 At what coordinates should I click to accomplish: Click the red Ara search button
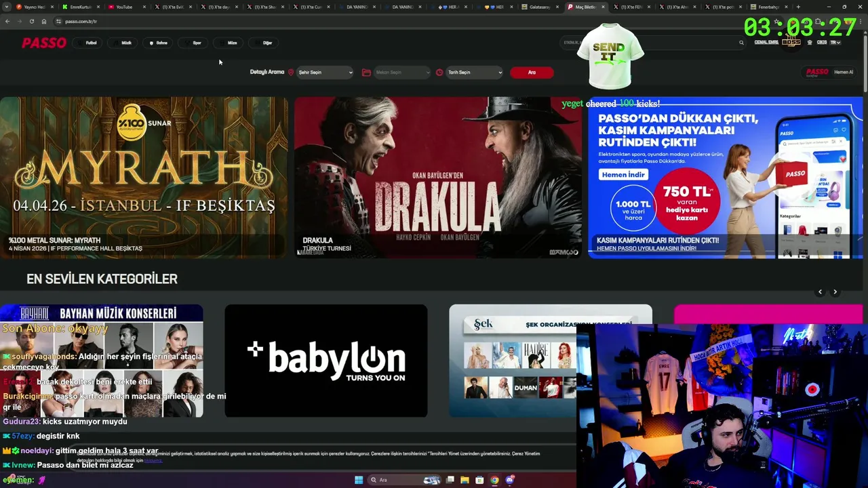532,73
